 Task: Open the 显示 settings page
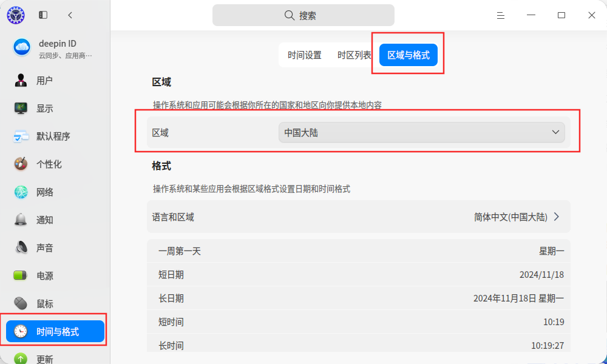click(55, 109)
